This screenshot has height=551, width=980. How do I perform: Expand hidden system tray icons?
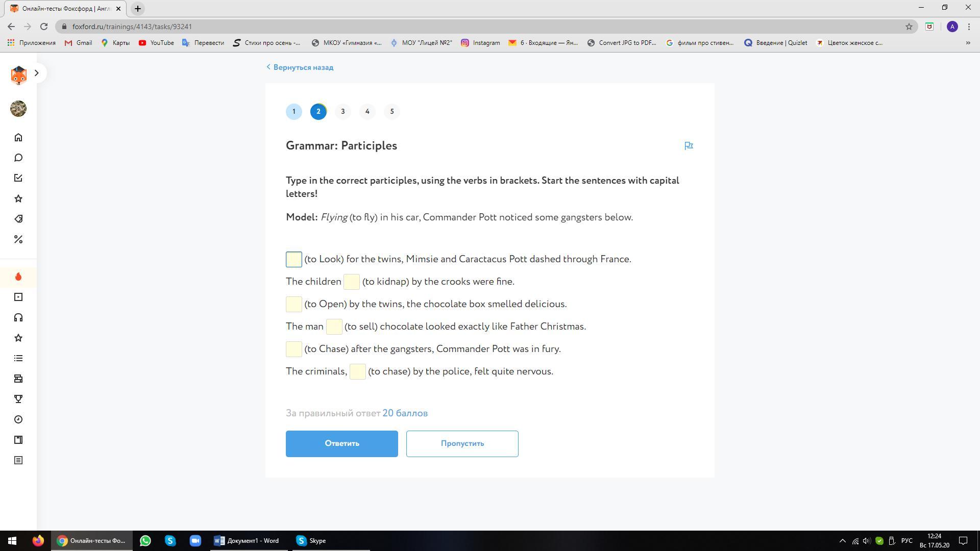coord(843,541)
